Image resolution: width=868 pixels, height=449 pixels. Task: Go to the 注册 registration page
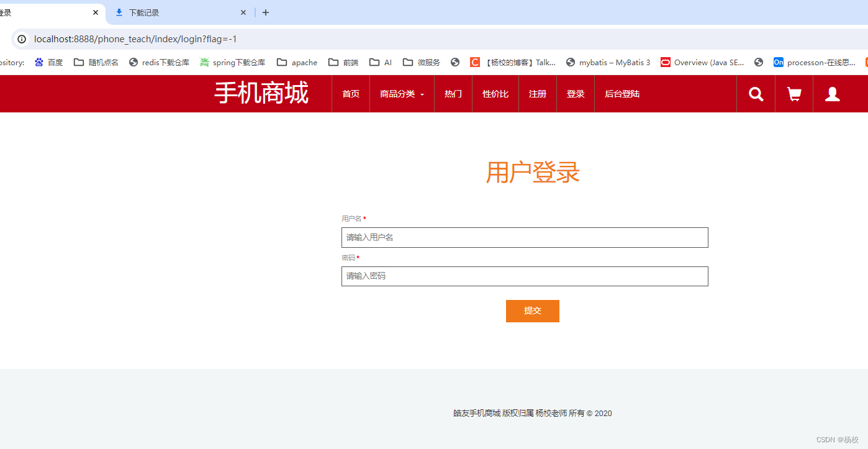click(x=537, y=94)
